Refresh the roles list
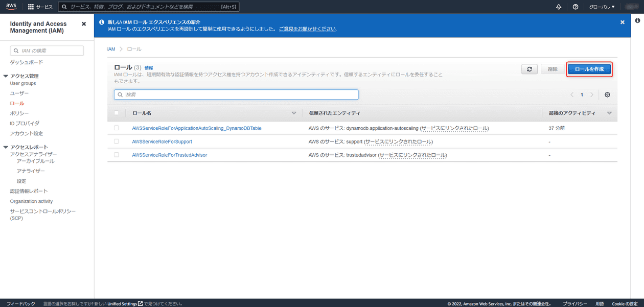Viewport: 644px width, 307px height. (x=530, y=69)
